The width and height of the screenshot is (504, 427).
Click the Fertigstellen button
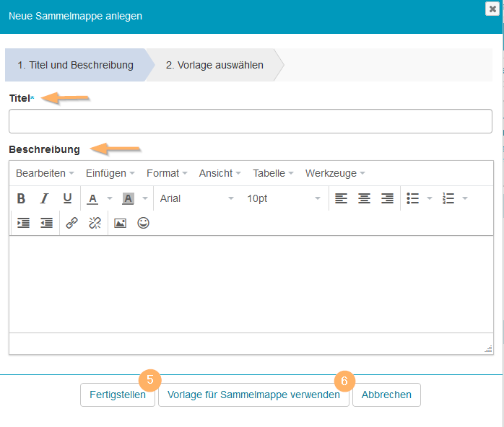tap(118, 395)
